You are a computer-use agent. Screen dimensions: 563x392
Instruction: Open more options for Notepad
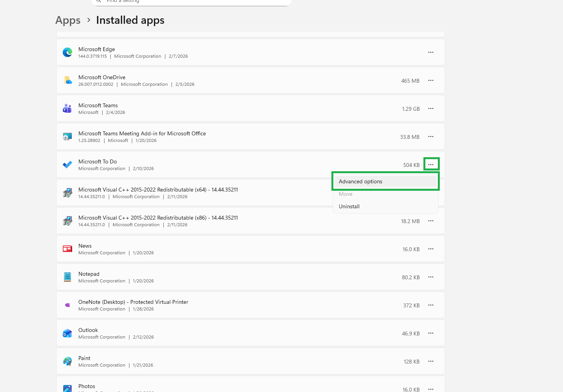(431, 277)
